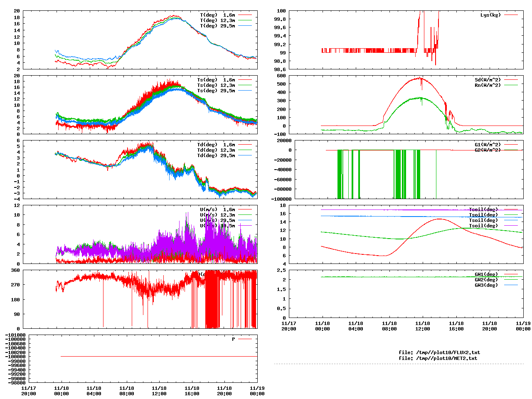Select the 'GW1(deg)' legend label
Viewport: 532px width, 399px height.
click(486, 274)
